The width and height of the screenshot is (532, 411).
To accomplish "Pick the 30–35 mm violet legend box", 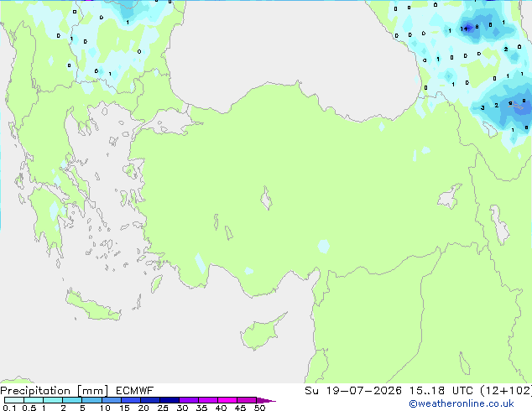I will [x=189, y=400].
